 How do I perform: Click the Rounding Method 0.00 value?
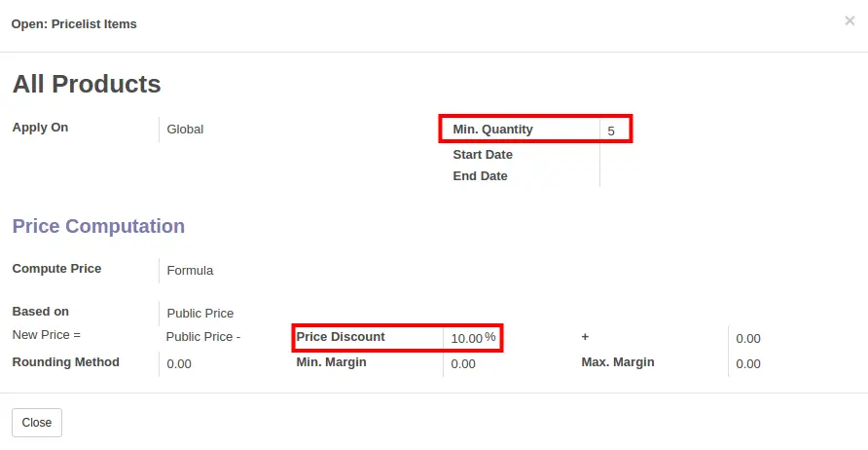tap(179, 364)
